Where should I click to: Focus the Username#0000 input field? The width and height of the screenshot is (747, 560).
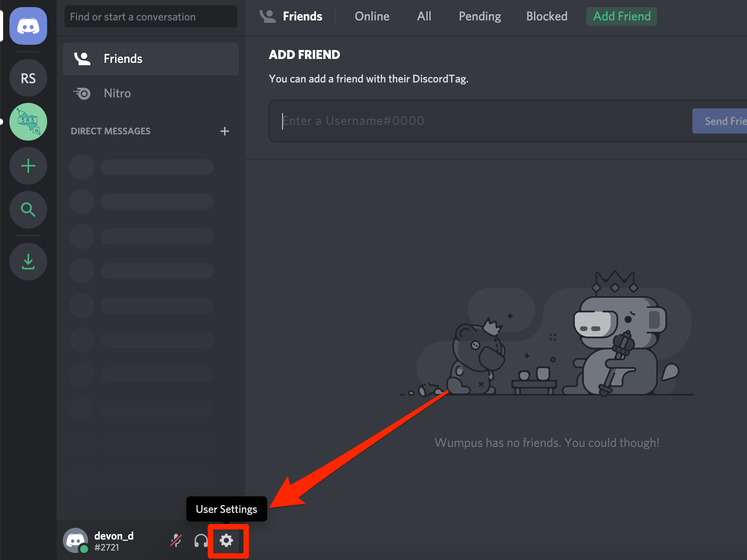(479, 121)
